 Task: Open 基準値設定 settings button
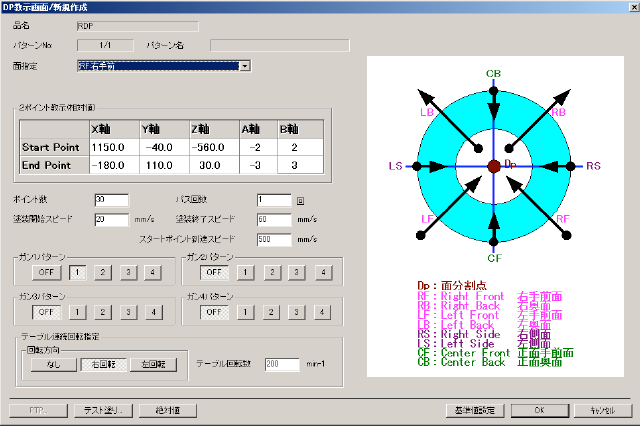[475, 410]
